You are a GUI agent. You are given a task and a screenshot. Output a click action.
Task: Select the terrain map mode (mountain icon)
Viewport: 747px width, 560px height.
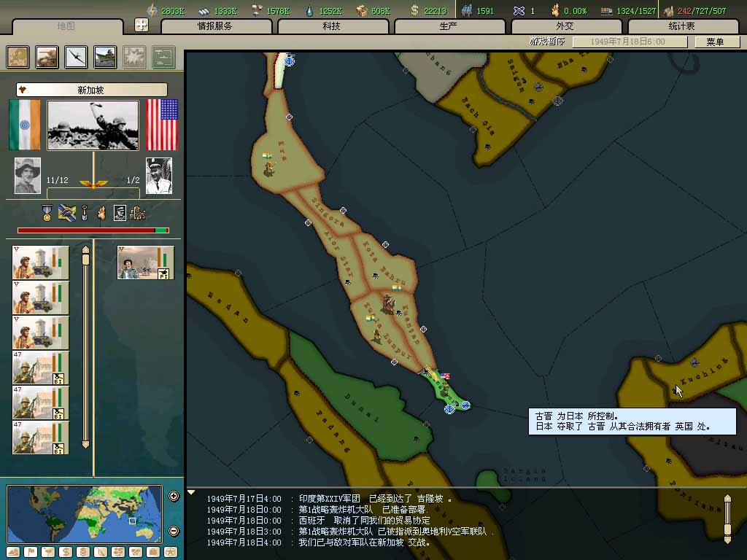tap(13, 552)
